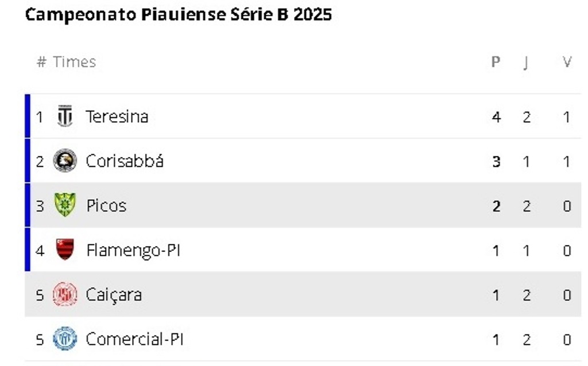
Task: Click the Comercial-PI blue round crest
Action: point(65,338)
